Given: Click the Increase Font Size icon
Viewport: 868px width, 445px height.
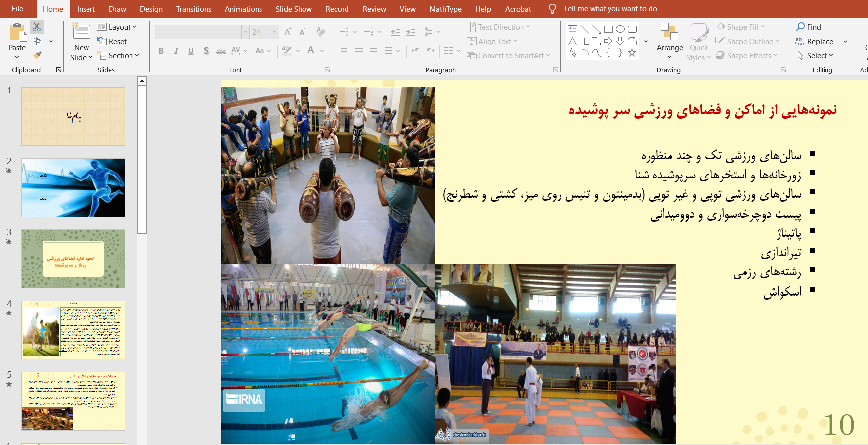Looking at the screenshot, I should pyautogui.click(x=288, y=32).
